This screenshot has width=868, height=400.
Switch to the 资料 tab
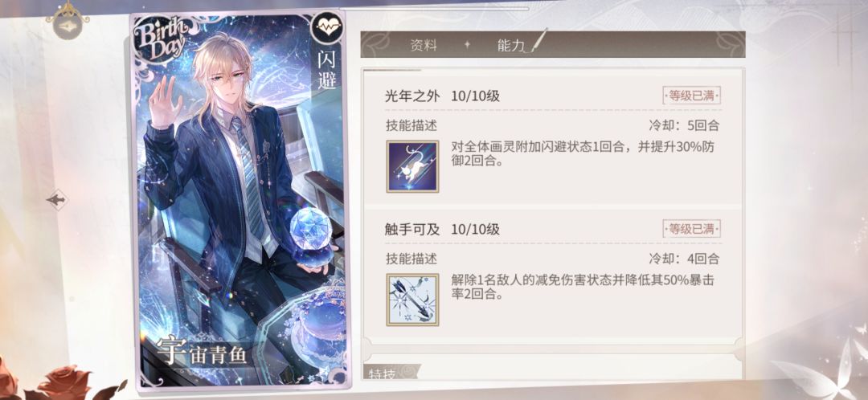tap(424, 45)
